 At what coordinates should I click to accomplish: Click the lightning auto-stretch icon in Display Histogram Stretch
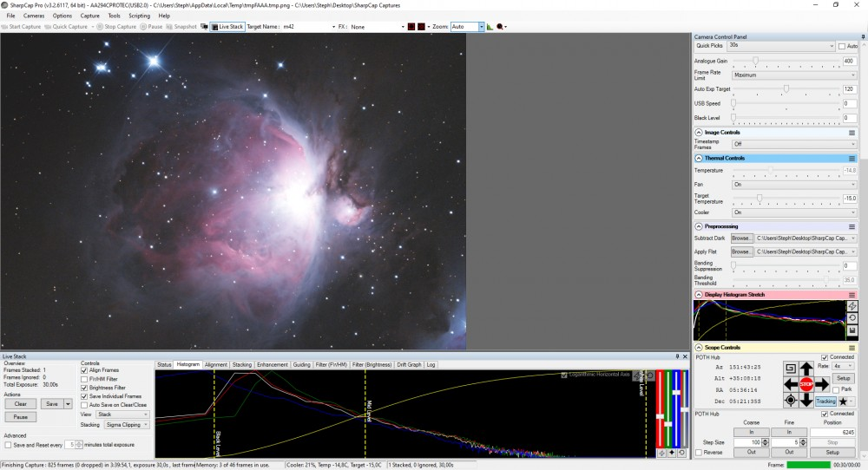point(852,306)
